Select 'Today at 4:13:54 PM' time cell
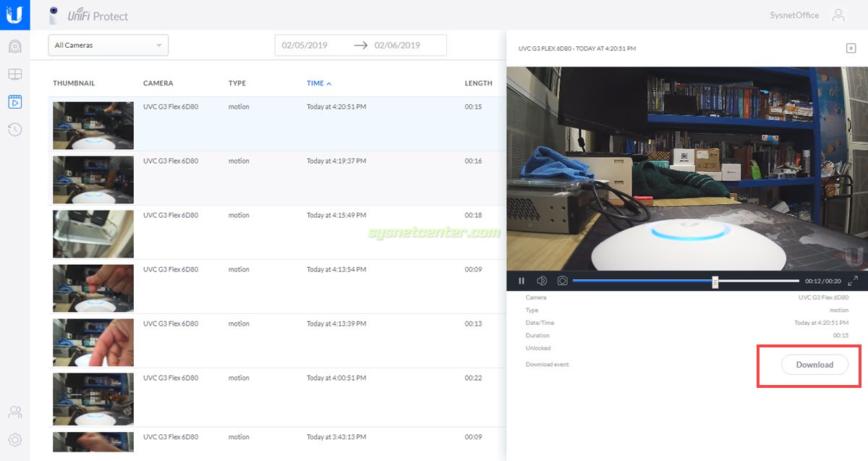868x461 pixels. click(x=336, y=269)
